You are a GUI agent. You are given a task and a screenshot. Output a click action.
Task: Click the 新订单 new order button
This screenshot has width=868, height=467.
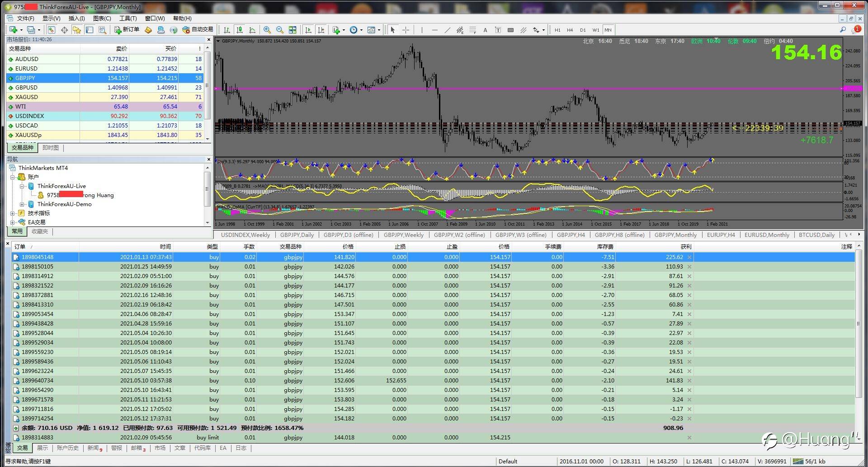coord(127,29)
